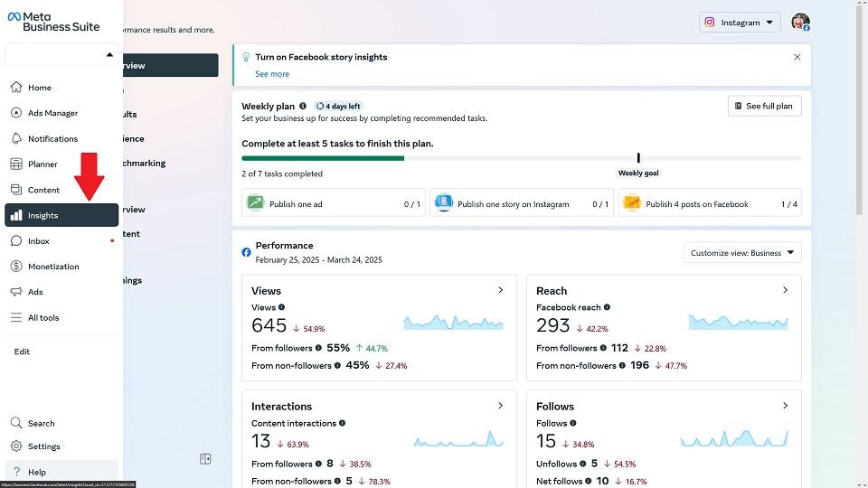Click the Monetization dollar icon
Viewport: 868px width, 488px height.
(x=15, y=267)
